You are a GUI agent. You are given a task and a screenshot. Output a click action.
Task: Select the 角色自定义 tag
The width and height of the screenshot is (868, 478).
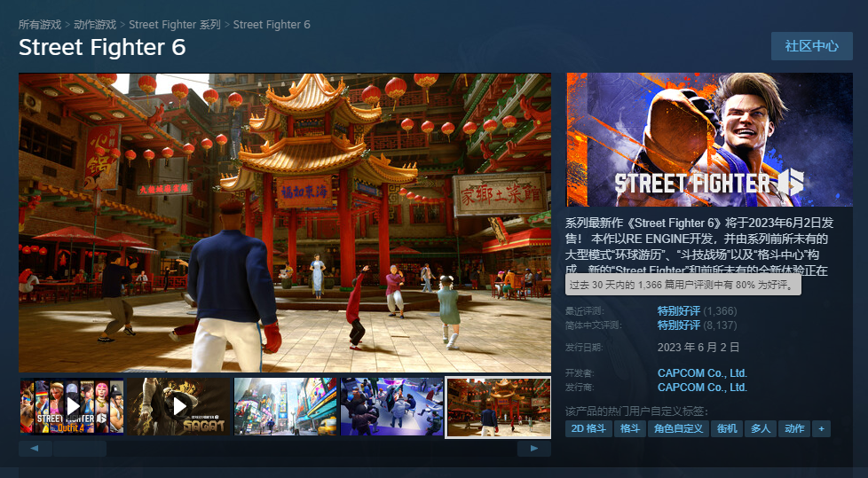tap(678, 428)
